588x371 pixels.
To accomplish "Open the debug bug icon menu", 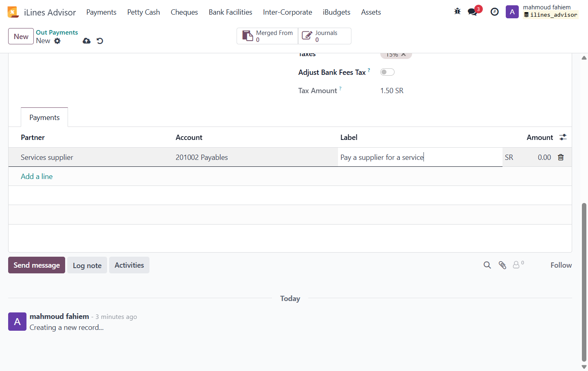I will 457,11.
